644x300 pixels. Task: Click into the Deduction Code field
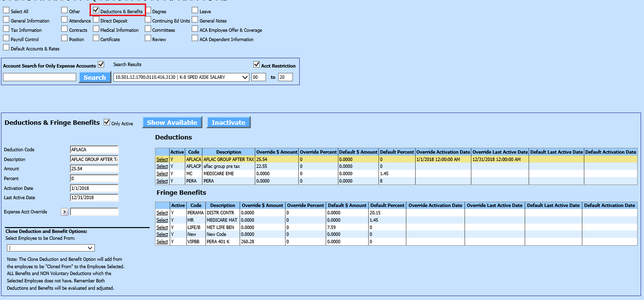pyautogui.click(x=94, y=150)
